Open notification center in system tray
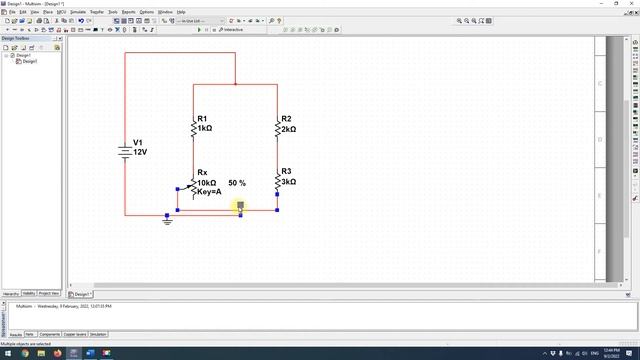Screen dimensions: 640x360 (629, 353)
